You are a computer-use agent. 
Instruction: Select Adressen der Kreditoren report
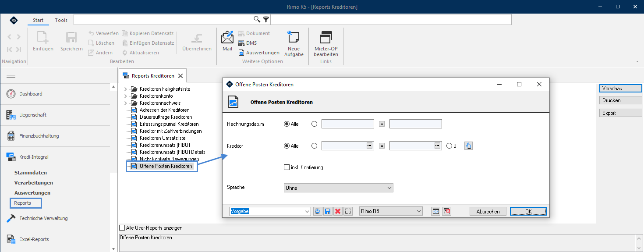(164, 110)
